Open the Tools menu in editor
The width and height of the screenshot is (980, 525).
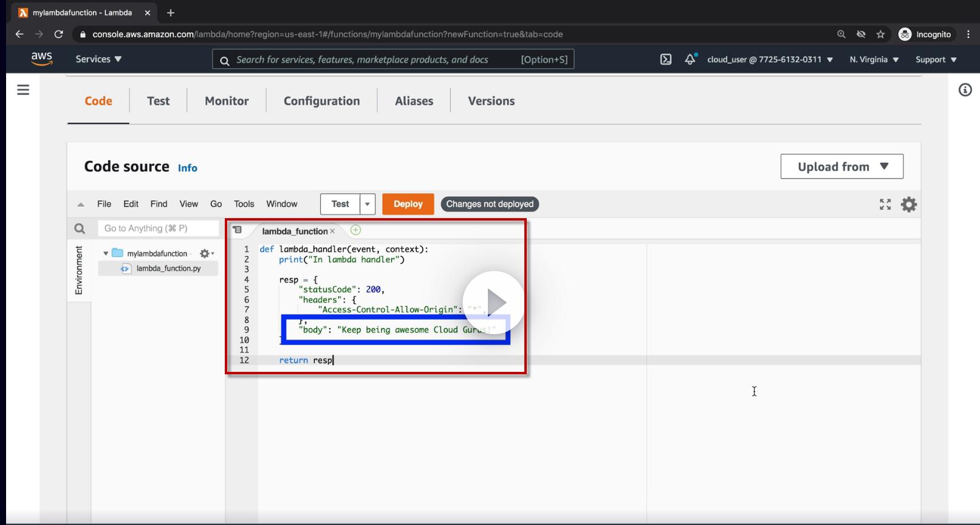coord(244,204)
